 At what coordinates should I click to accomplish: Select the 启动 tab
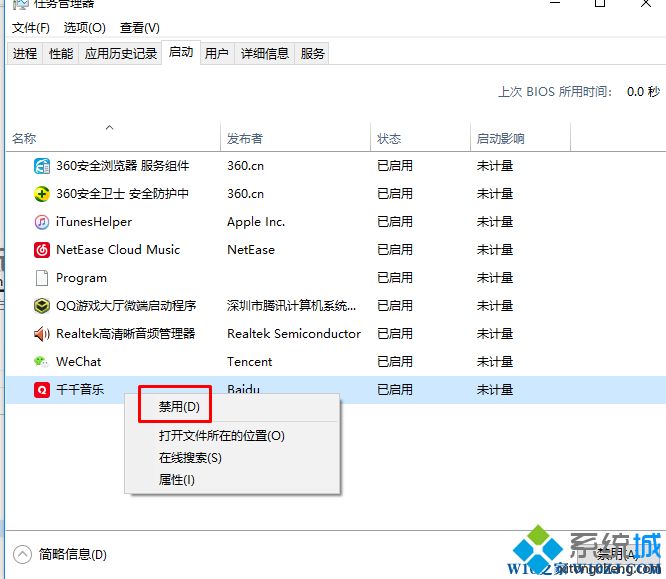tap(181, 52)
